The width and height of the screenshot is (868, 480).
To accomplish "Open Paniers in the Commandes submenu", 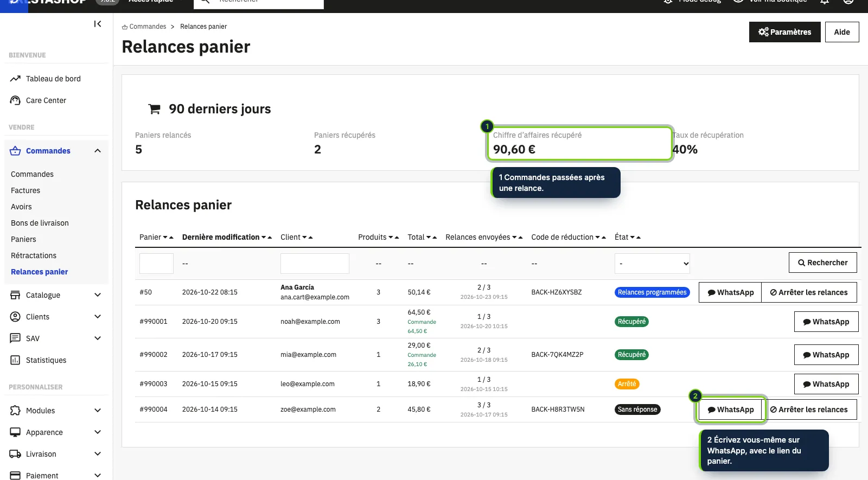I will (23, 239).
